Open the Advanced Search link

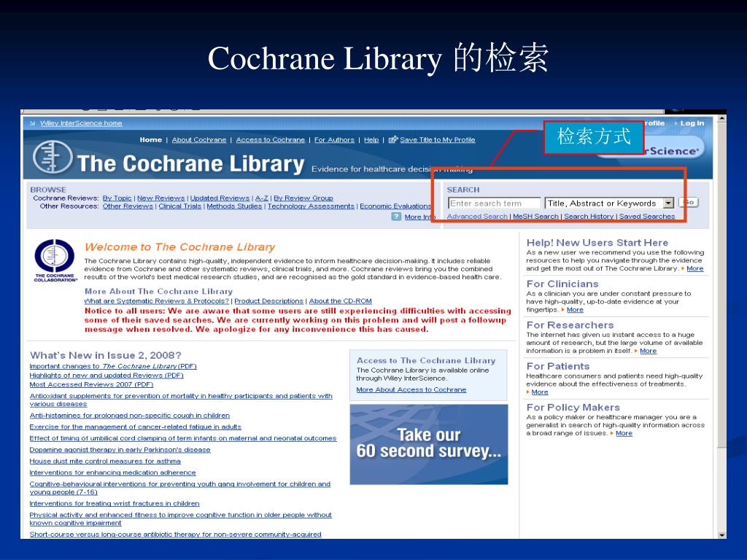pyautogui.click(x=477, y=216)
